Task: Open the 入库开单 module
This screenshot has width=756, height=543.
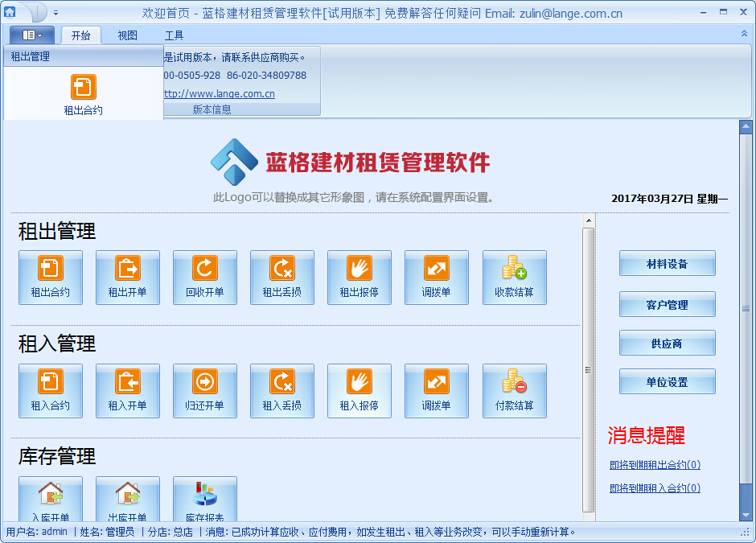Action: pyautogui.click(x=51, y=499)
